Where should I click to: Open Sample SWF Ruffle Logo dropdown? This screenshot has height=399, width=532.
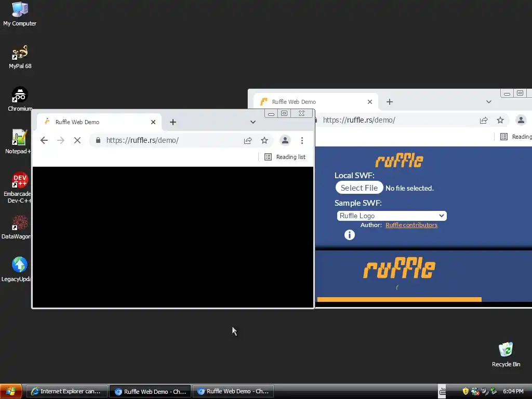(392, 216)
